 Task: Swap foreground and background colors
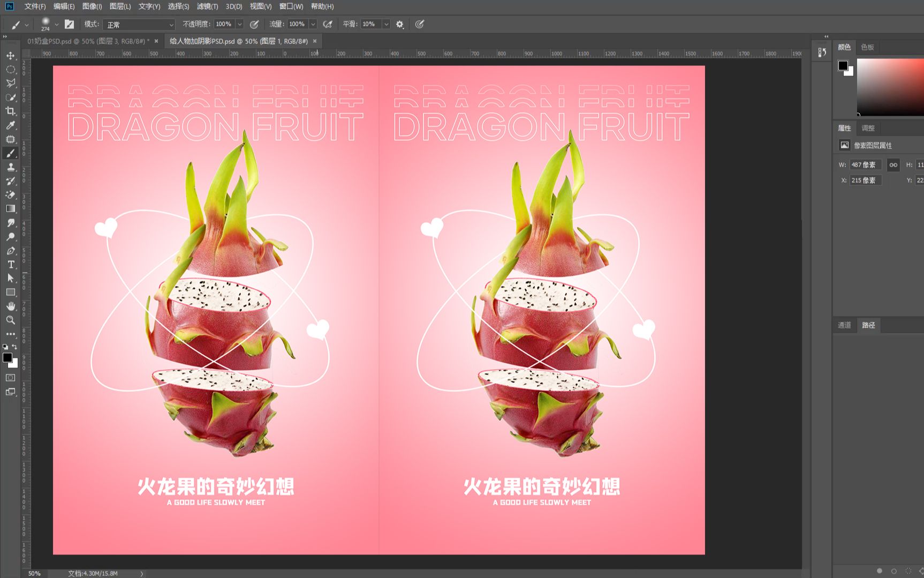[15, 347]
